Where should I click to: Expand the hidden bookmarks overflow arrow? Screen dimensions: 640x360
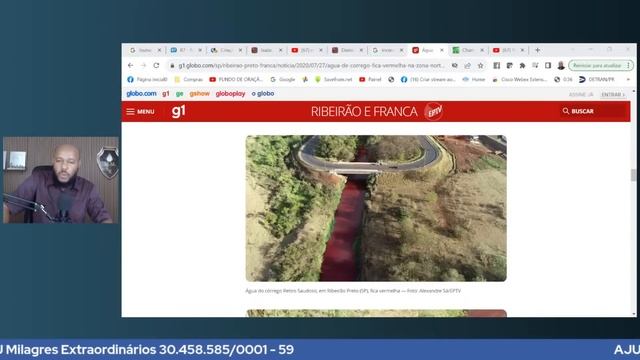click(x=628, y=80)
